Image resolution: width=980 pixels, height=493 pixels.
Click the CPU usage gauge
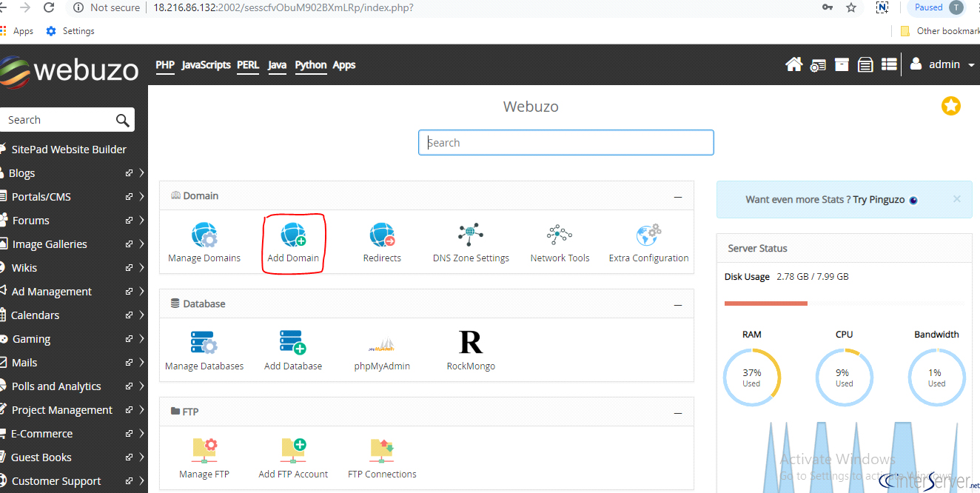click(x=844, y=377)
